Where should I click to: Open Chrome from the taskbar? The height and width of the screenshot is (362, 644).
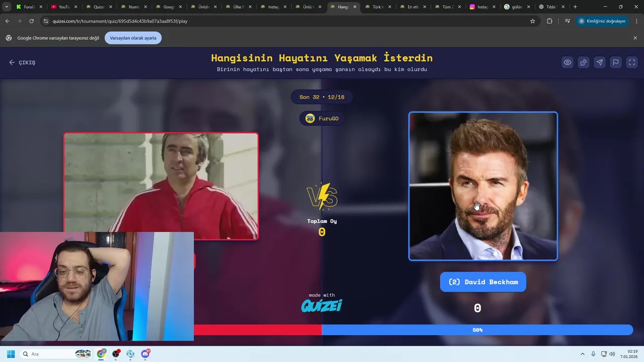click(x=101, y=354)
